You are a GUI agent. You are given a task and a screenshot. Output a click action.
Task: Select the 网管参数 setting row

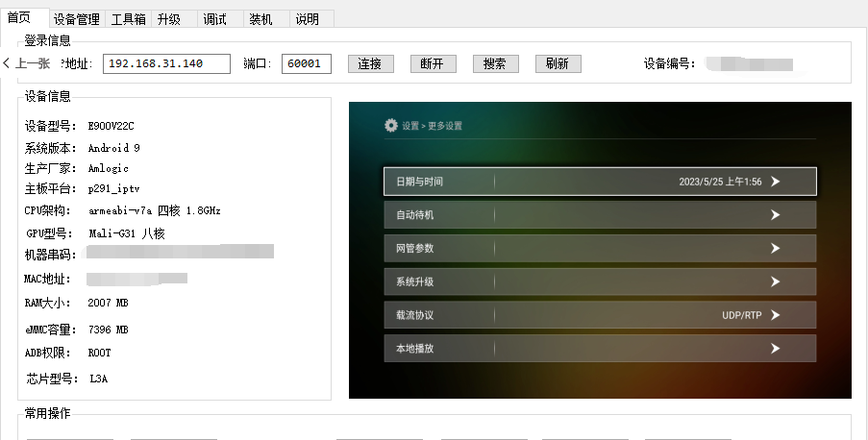pyautogui.click(x=600, y=248)
